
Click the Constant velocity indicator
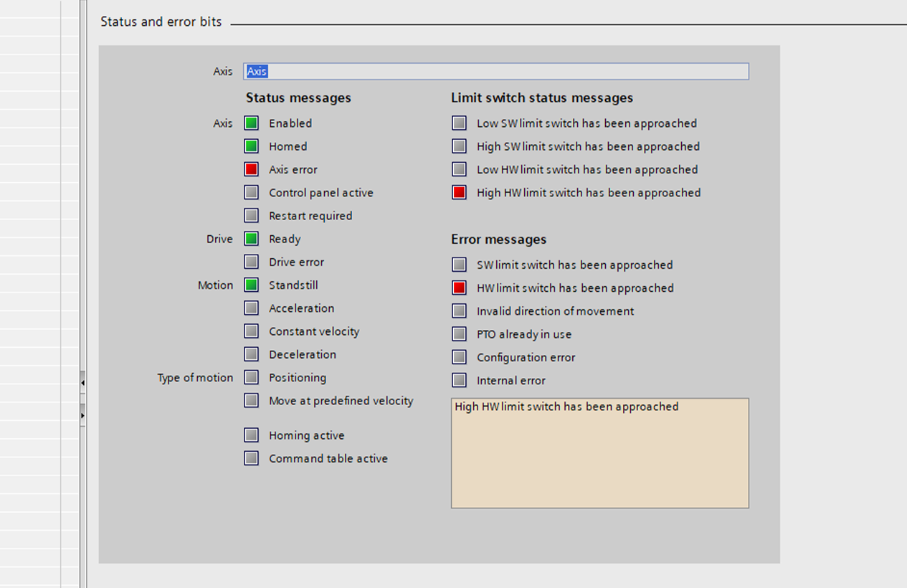coord(251,331)
